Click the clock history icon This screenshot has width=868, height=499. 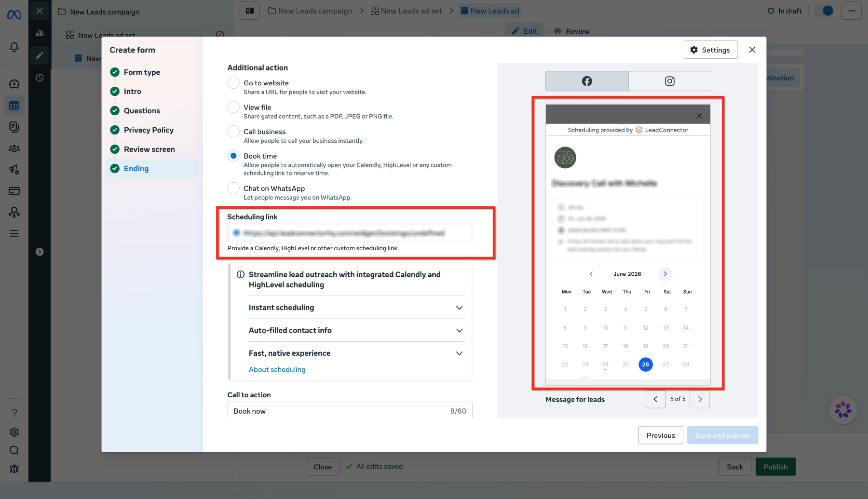pos(40,78)
